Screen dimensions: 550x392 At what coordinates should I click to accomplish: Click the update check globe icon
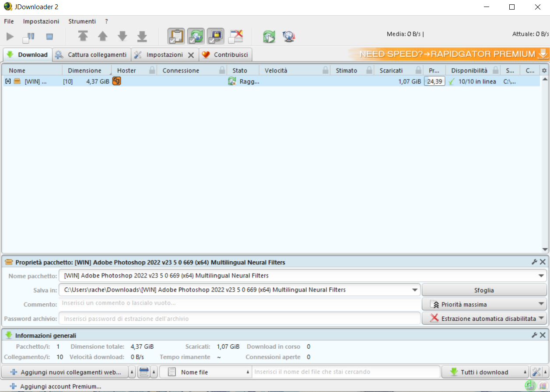tap(289, 37)
